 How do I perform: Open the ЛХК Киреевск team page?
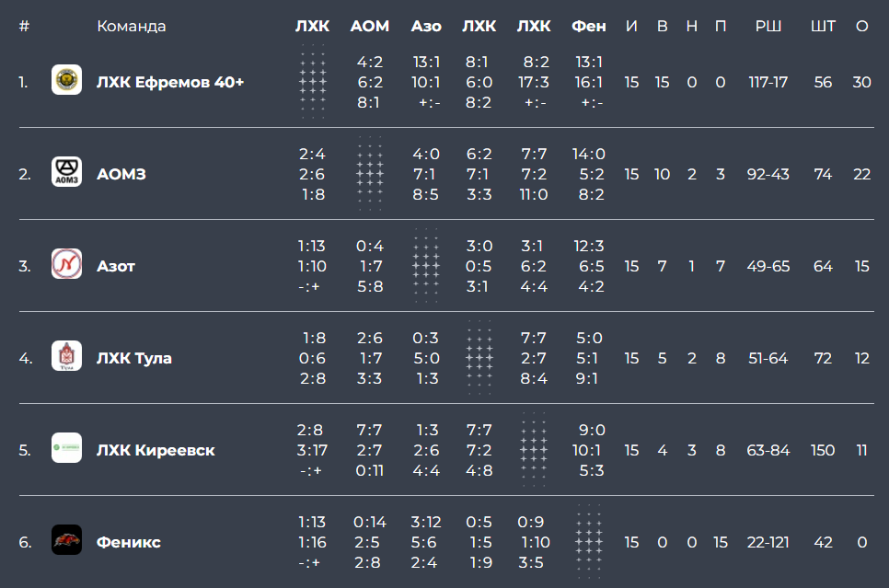pos(156,450)
